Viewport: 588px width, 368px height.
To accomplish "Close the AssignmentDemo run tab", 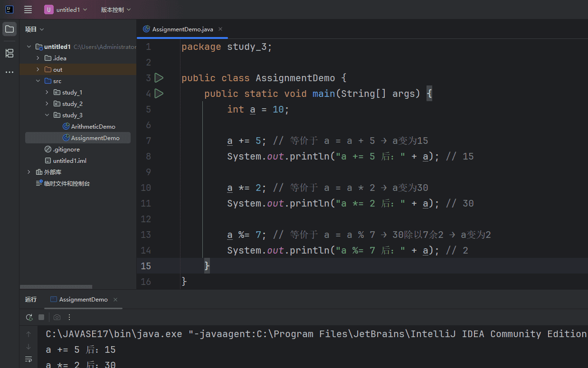I will coord(115,300).
